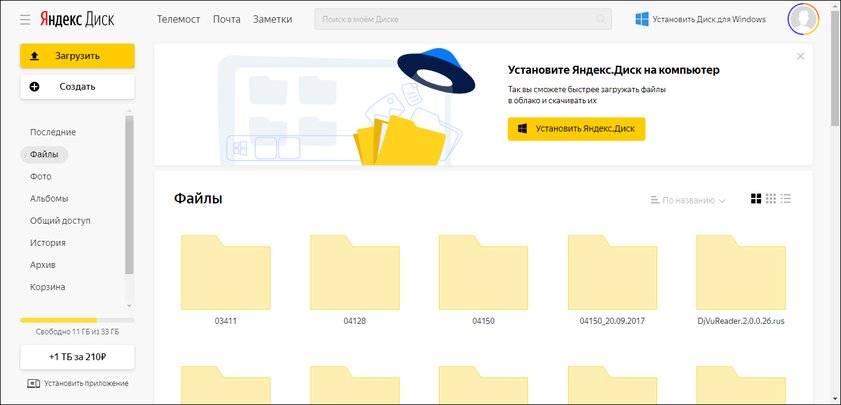Screen dimensions: 841x405
Task: Open the user avatar profile
Action: click(x=803, y=19)
